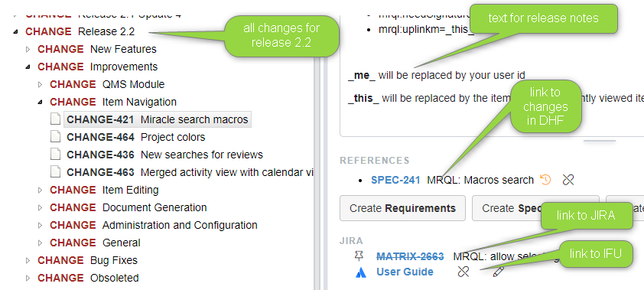Viewport: 644px width, 290px height.
Task: Click the document icon of CHANGE-436
Action: (55, 155)
